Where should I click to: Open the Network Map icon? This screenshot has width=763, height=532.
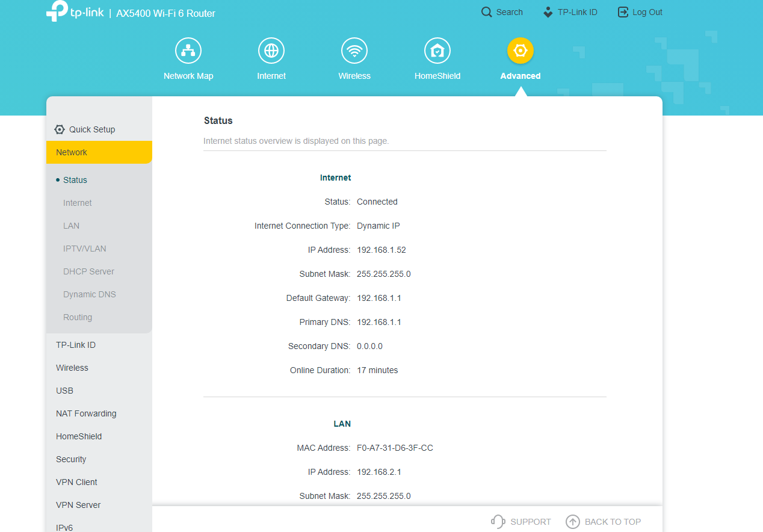(188, 51)
